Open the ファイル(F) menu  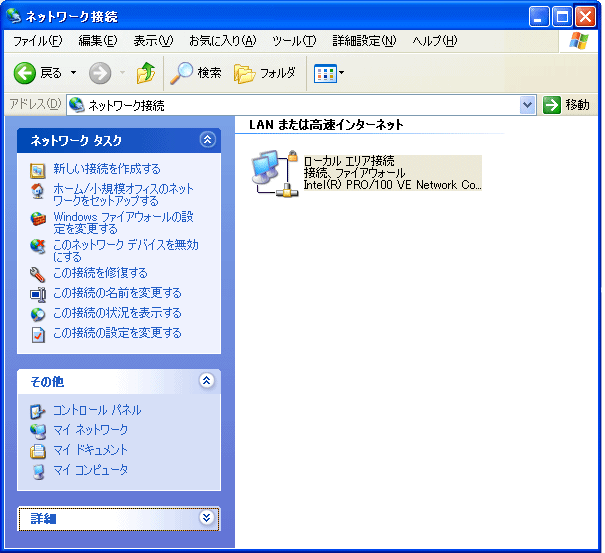(37, 41)
